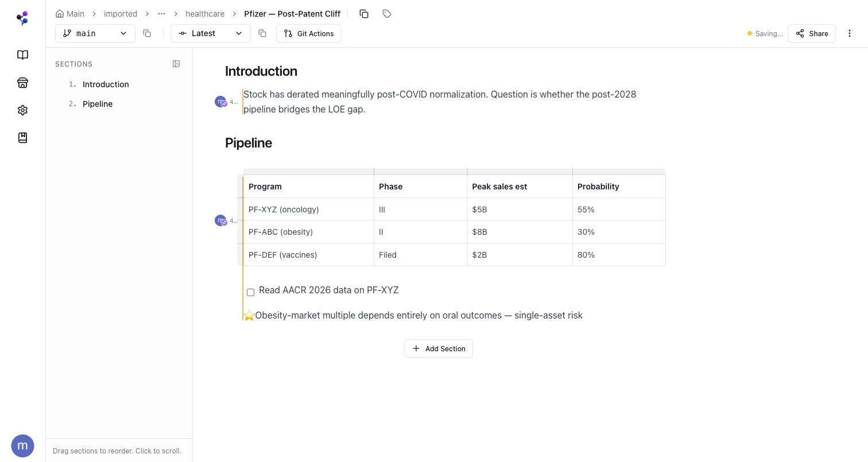
Task: Click the app logo icon
Action: [22, 18]
